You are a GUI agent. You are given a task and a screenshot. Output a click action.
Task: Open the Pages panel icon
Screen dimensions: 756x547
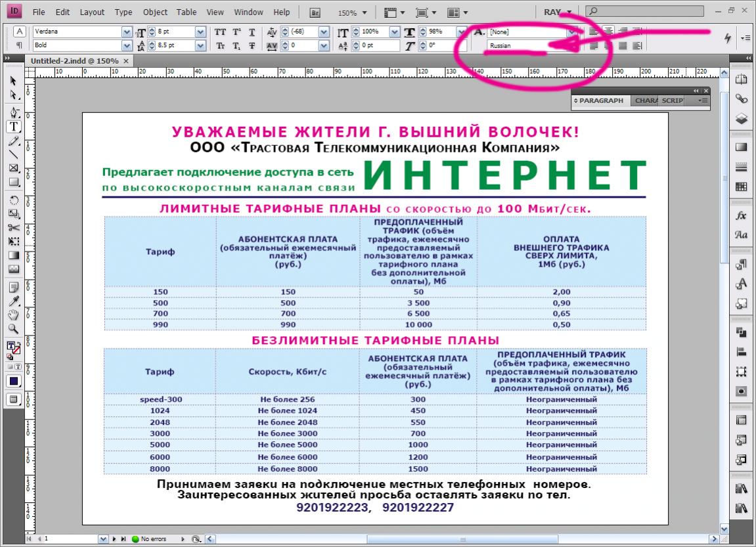741,79
